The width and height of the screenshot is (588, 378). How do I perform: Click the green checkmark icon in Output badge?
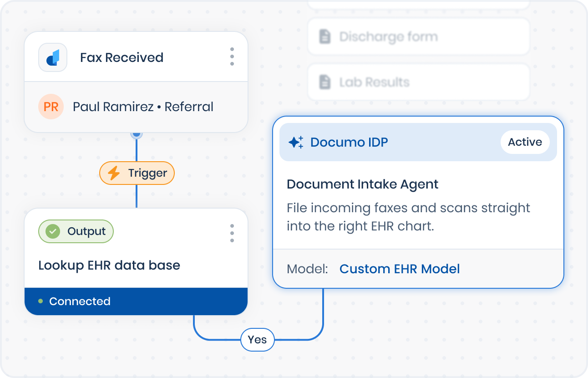(x=53, y=231)
